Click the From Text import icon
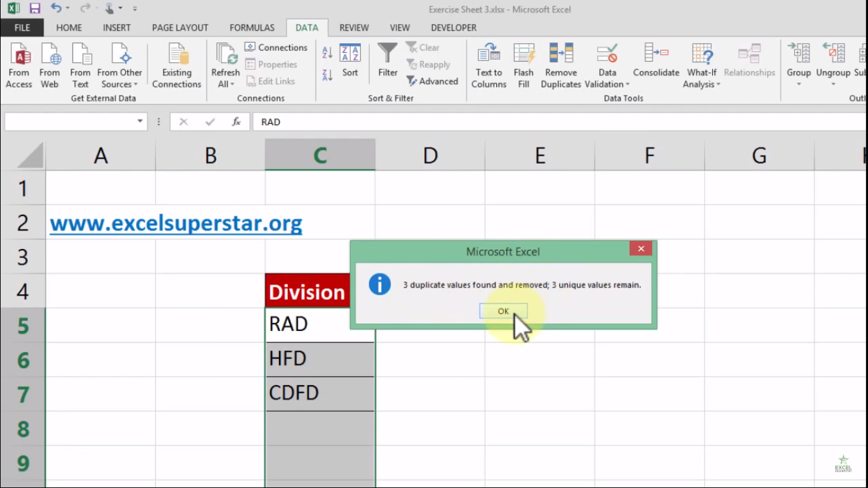This screenshot has height=488, width=868. click(81, 55)
